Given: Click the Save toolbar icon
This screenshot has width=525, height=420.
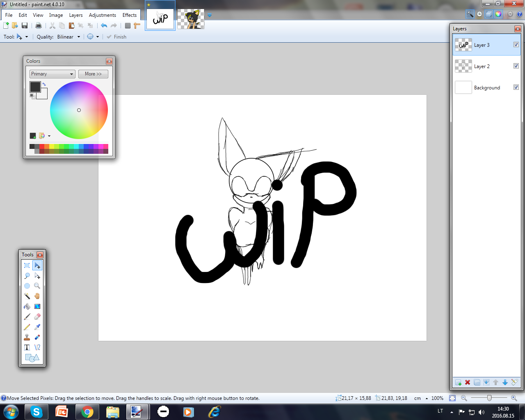Looking at the screenshot, I should [x=25, y=25].
